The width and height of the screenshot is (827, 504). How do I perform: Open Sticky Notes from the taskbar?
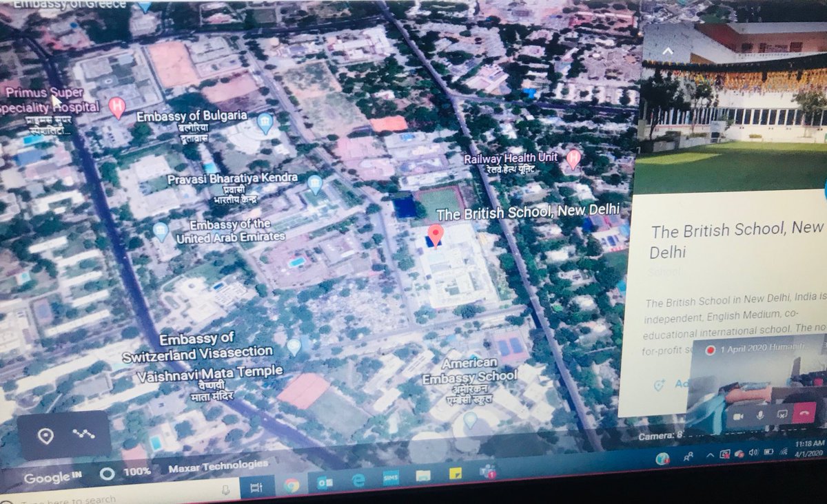point(456,474)
